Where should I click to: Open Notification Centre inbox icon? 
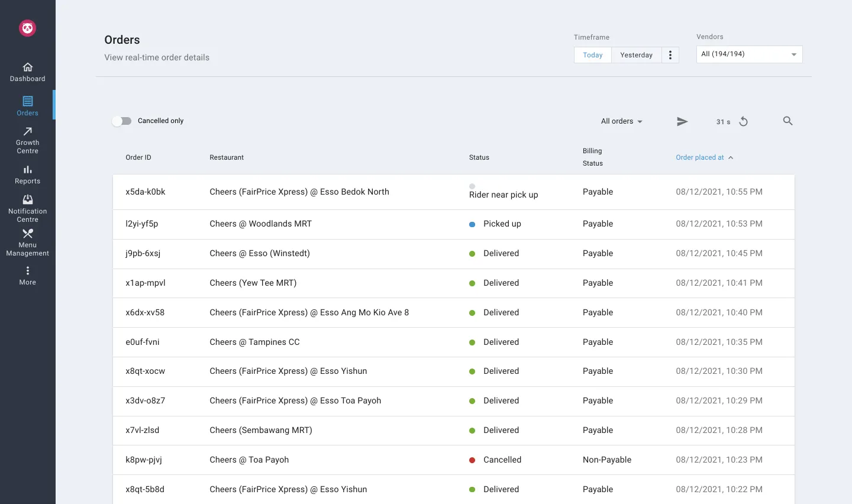coord(27,199)
